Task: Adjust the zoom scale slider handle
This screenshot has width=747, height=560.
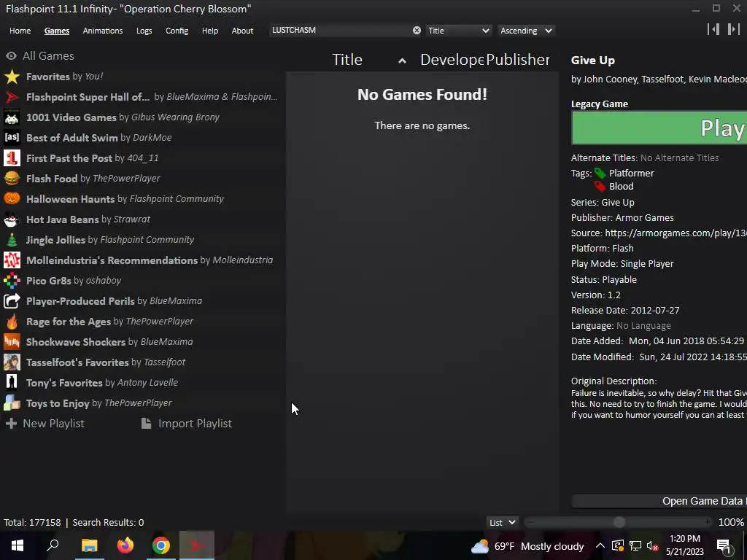Action: 619,523
